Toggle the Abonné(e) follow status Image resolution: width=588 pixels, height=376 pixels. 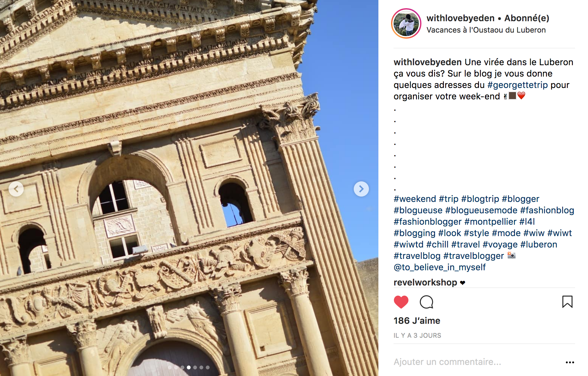[527, 18]
